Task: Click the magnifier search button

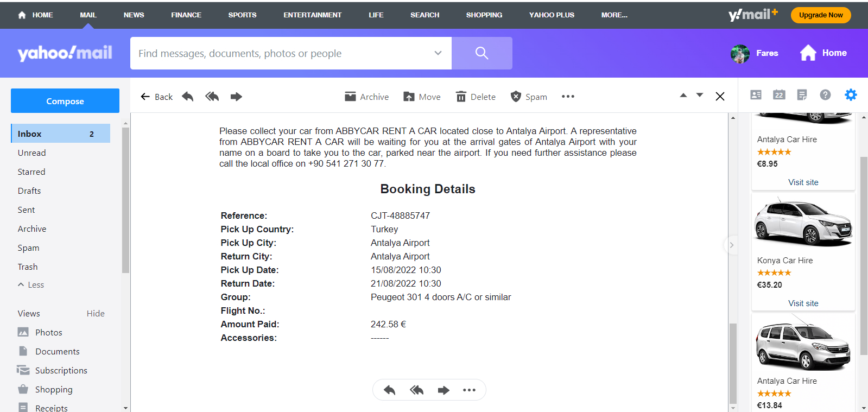Action: click(x=482, y=53)
